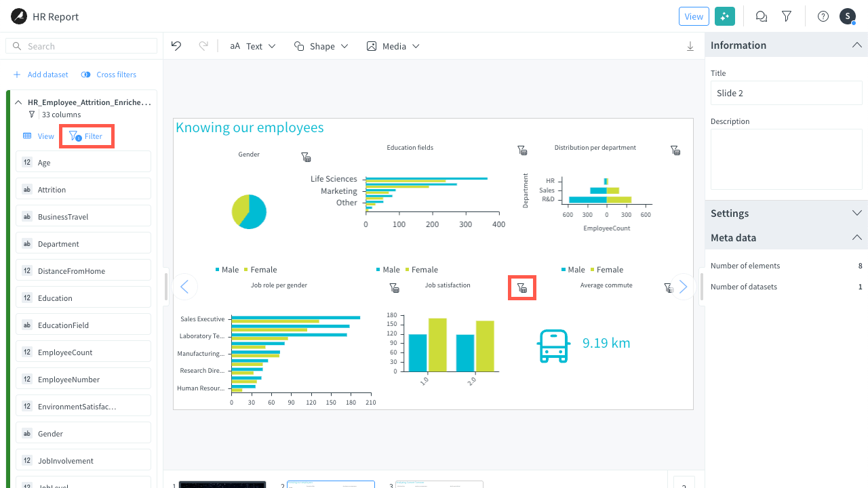Edit the Title field 'Slide 2'
The width and height of the screenshot is (868, 488).
tap(786, 93)
